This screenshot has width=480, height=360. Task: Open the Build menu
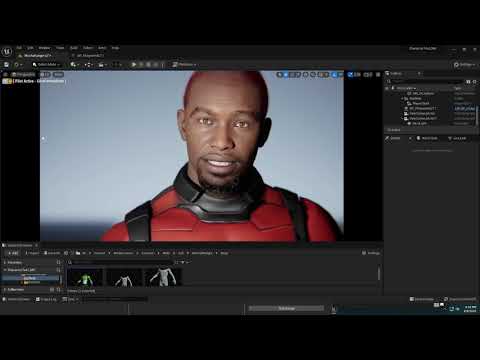pos(74,48)
